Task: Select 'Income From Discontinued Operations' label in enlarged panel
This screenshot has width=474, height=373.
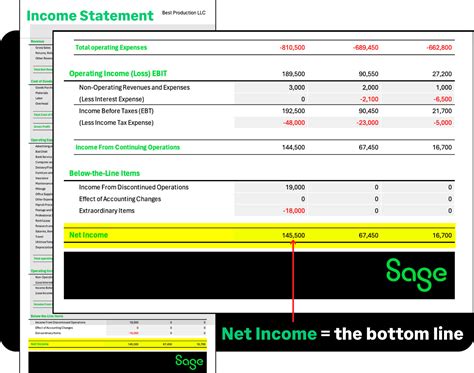Action: [134, 187]
